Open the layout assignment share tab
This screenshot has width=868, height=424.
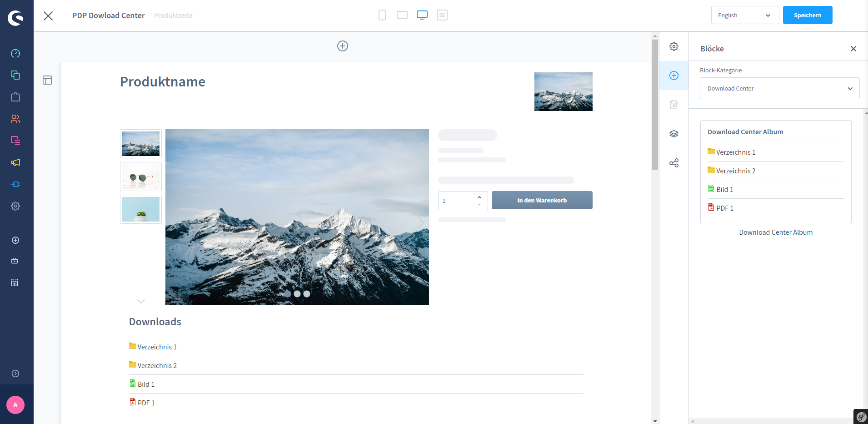(674, 163)
